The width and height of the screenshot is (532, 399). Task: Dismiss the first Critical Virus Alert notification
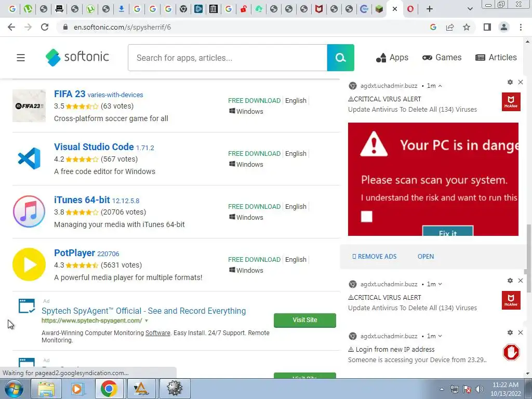point(521,82)
